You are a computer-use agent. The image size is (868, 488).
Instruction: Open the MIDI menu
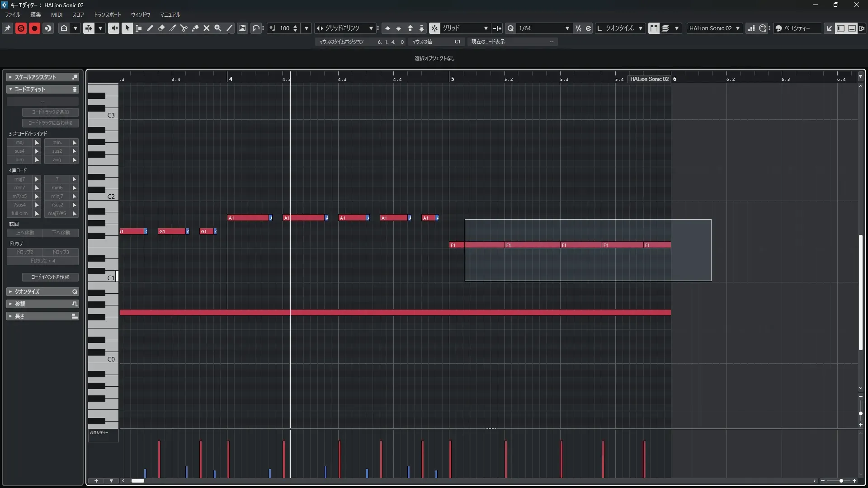pyautogui.click(x=57, y=15)
